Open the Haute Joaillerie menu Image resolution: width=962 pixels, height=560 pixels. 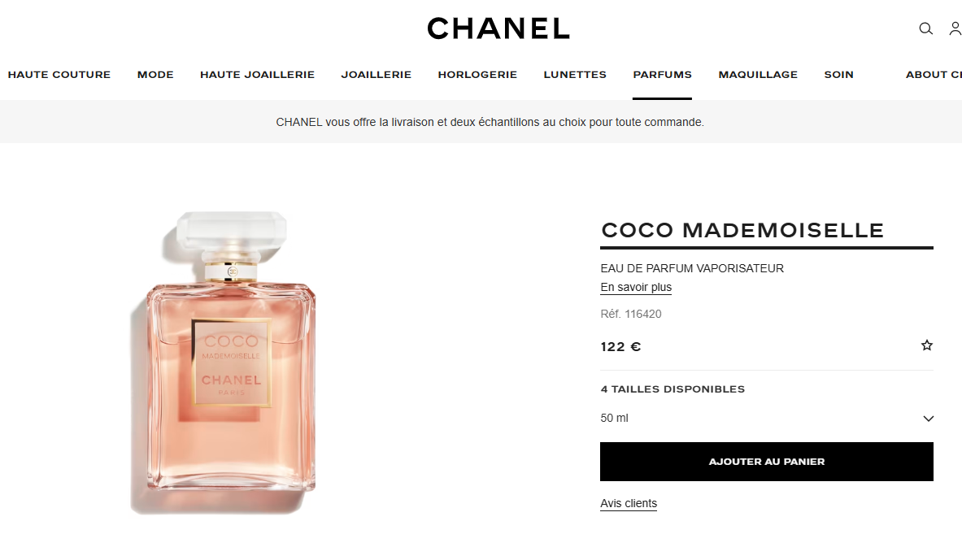tap(257, 74)
